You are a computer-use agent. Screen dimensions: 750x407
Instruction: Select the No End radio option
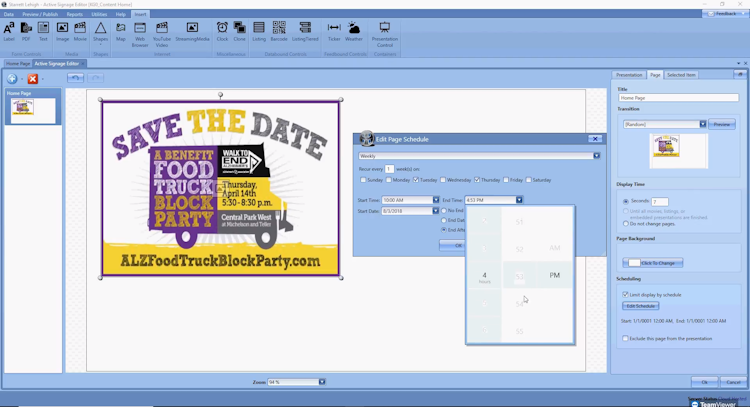click(444, 210)
